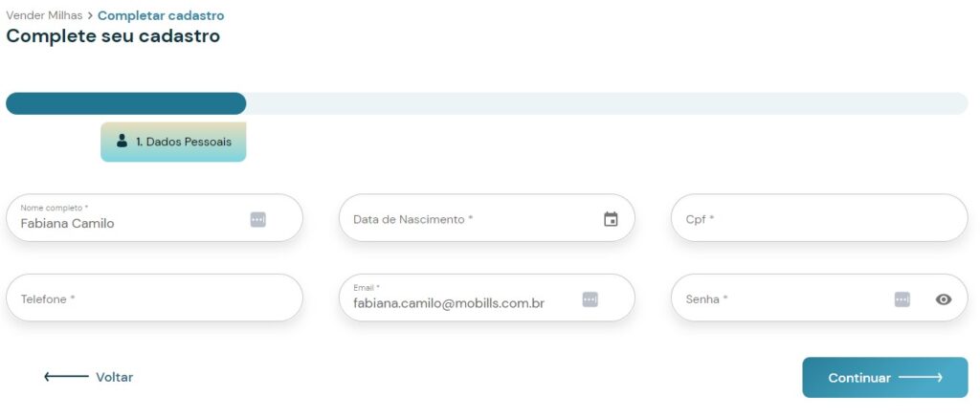Image resolution: width=980 pixels, height=420 pixels.
Task: Click into the Senha password field
Action: pos(780,299)
